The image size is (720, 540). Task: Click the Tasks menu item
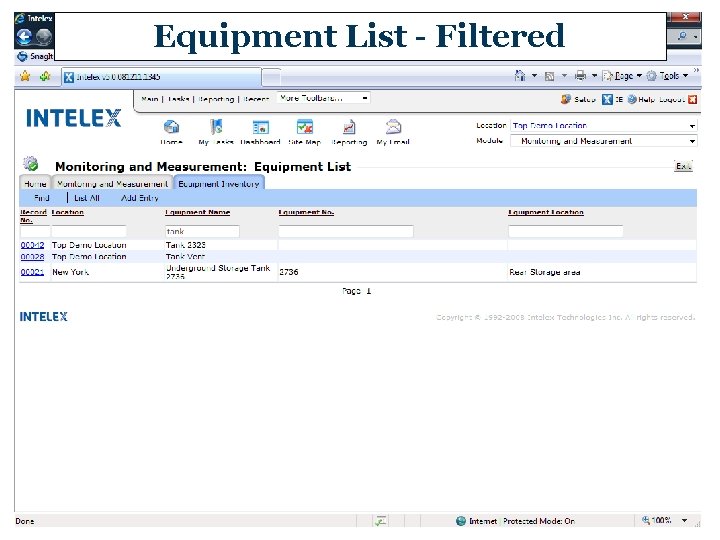pos(179,99)
